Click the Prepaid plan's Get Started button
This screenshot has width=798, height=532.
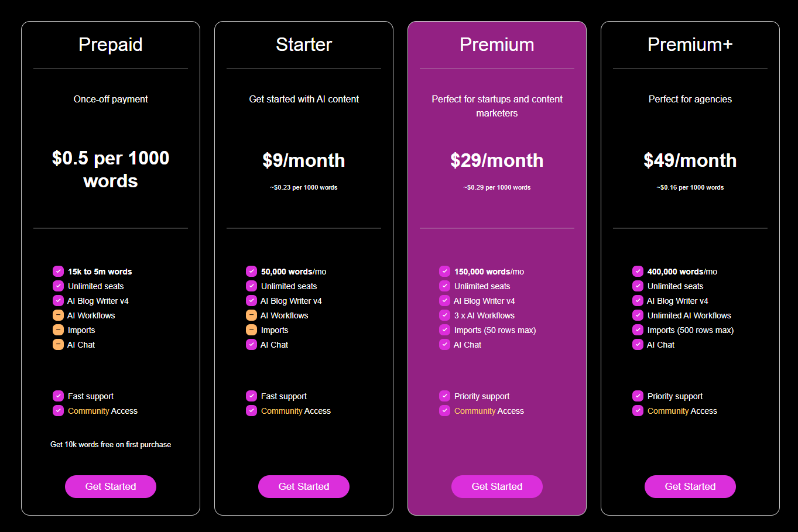[111, 486]
